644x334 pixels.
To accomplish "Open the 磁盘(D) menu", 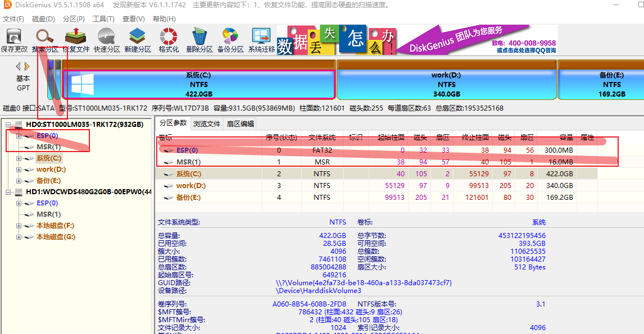I will pos(43,19).
